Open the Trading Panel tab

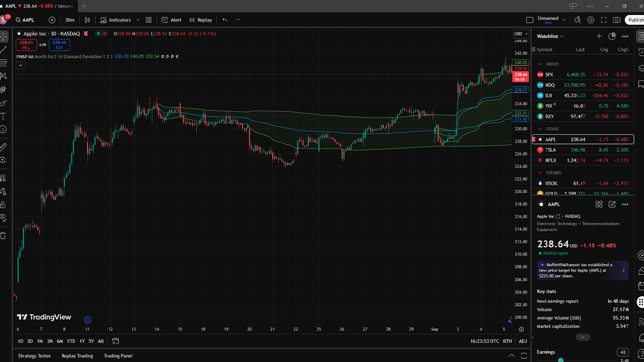pyautogui.click(x=118, y=356)
